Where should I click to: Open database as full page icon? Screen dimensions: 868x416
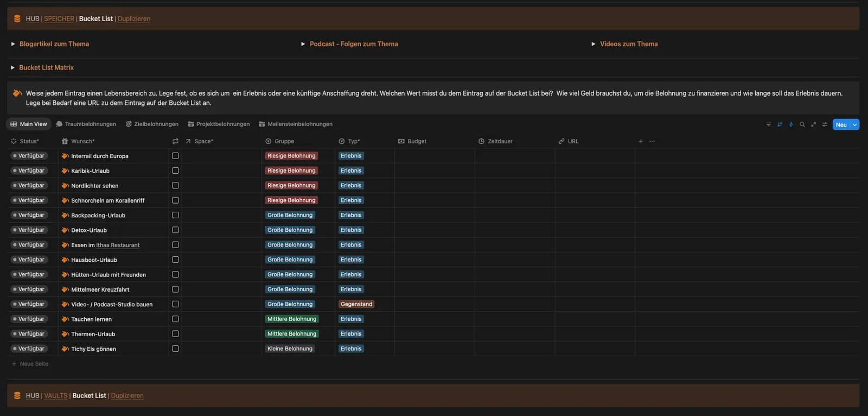[813, 124]
